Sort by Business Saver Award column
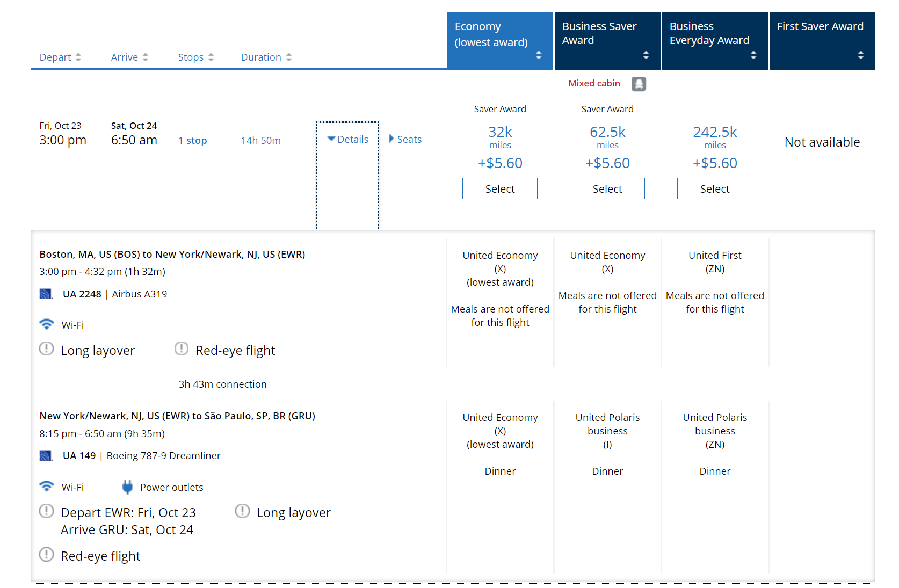 coord(607,41)
